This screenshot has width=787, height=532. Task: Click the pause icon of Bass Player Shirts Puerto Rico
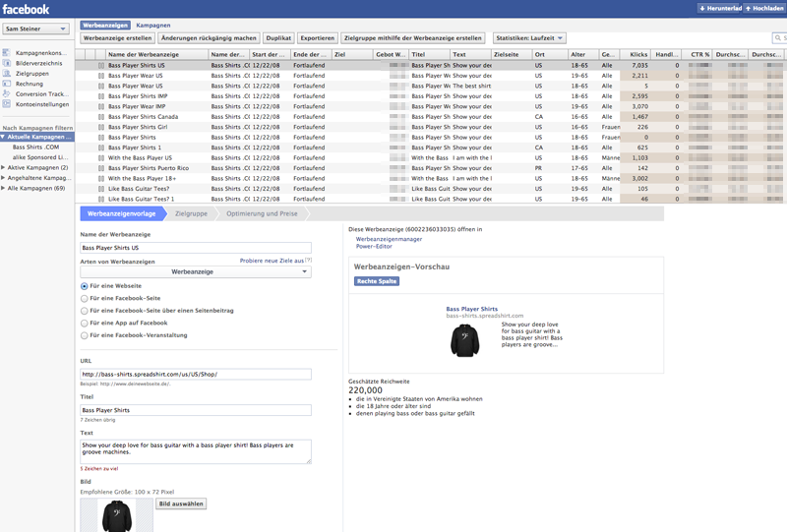[x=101, y=168]
